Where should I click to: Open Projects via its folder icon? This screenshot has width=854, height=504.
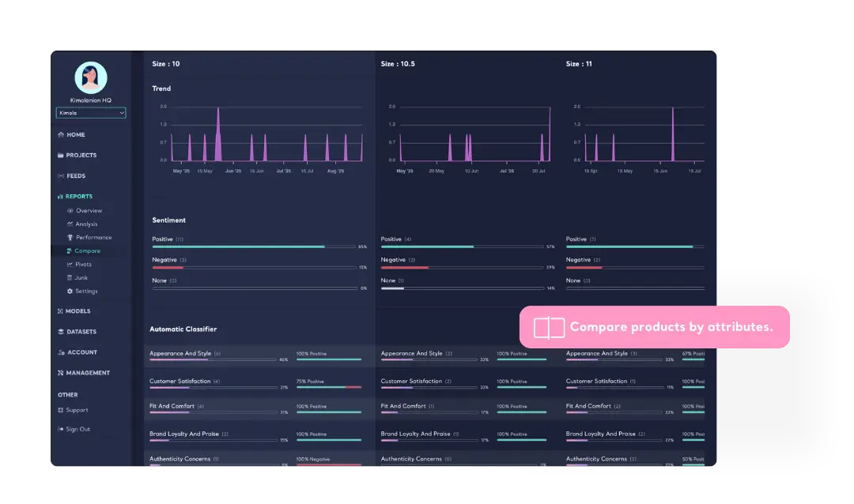(x=61, y=156)
